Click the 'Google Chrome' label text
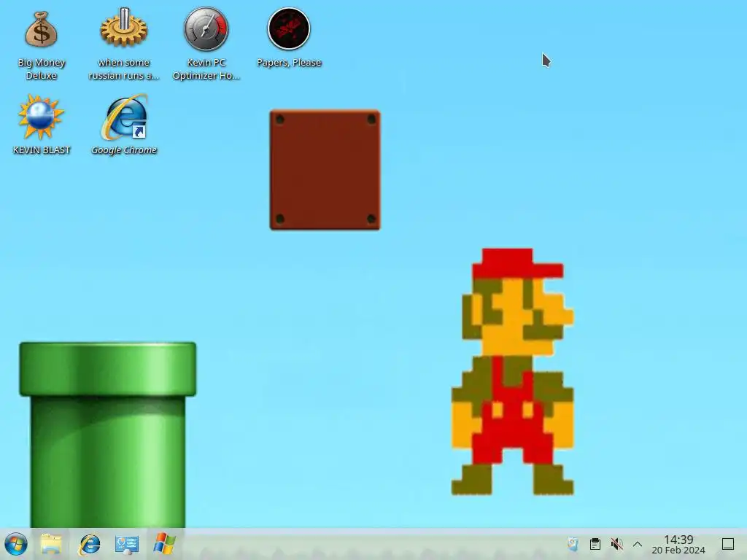This screenshot has width=747, height=560. pyautogui.click(x=124, y=150)
